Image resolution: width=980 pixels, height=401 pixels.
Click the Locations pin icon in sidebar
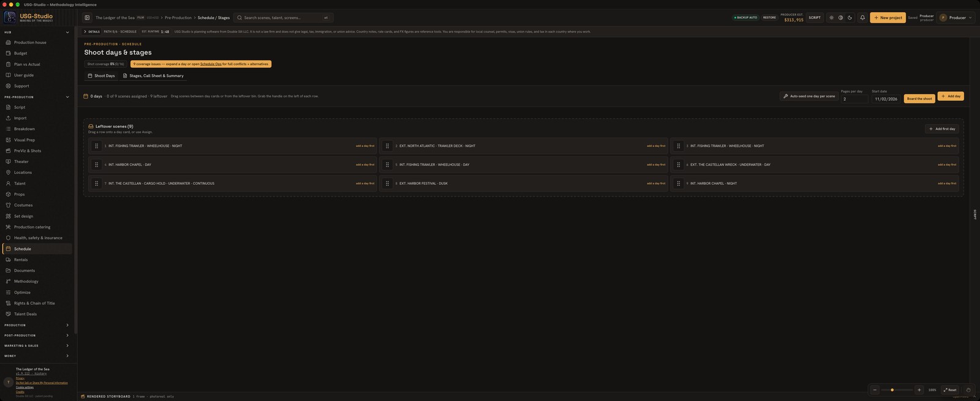[x=8, y=173]
